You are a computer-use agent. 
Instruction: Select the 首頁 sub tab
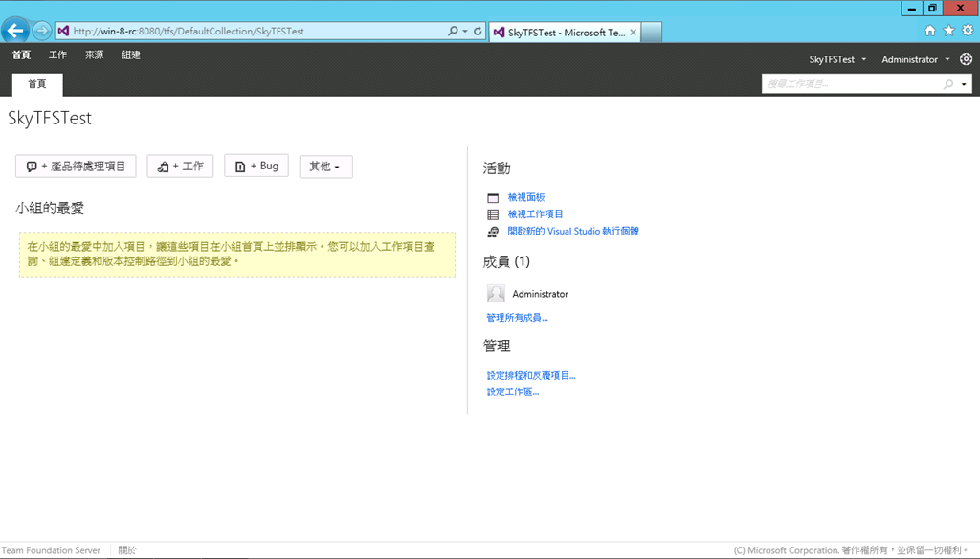(x=37, y=84)
